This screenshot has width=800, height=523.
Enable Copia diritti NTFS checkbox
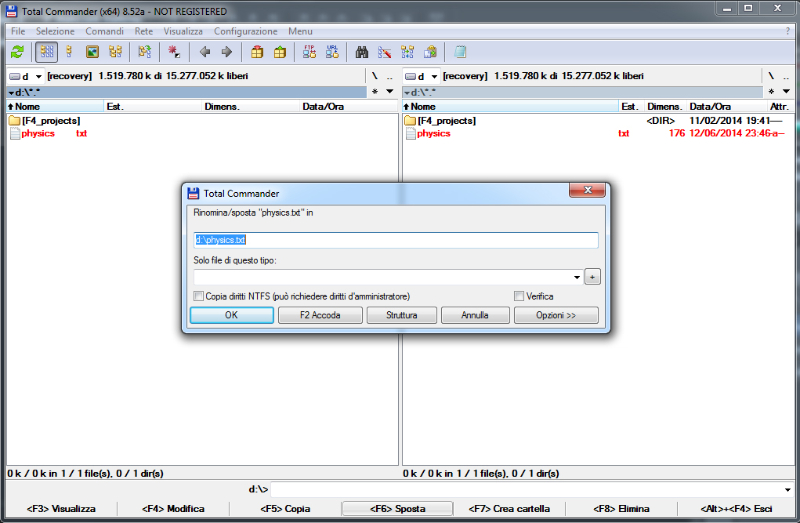coord(198,297)
